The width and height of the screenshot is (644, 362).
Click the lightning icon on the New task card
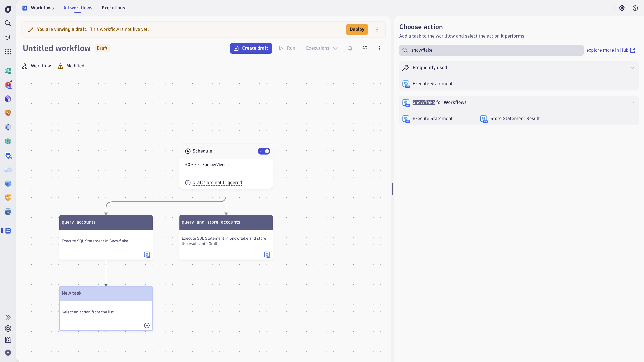(147, 325)
